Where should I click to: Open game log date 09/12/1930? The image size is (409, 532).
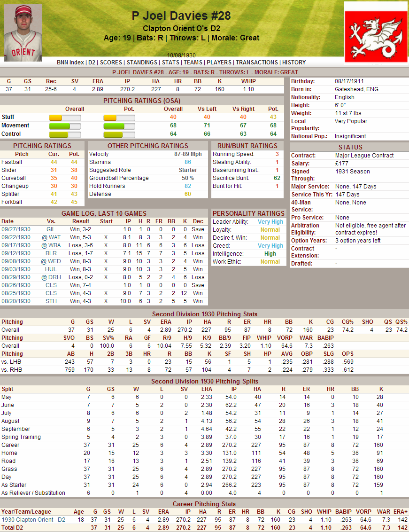pos(16,253)
